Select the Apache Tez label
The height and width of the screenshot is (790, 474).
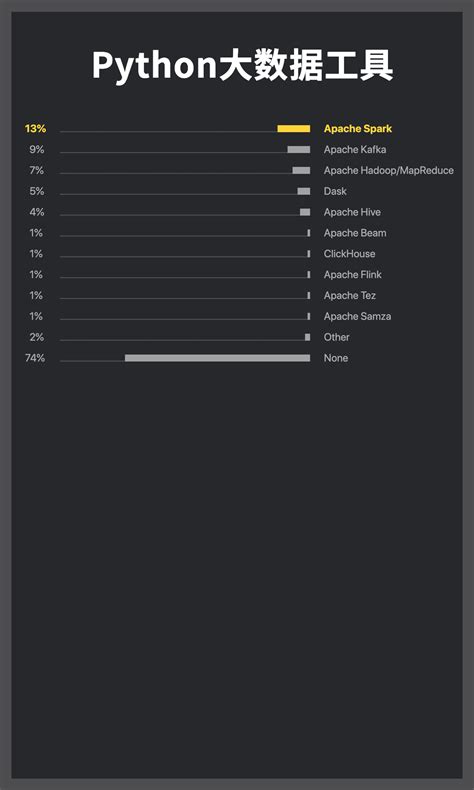350,296
